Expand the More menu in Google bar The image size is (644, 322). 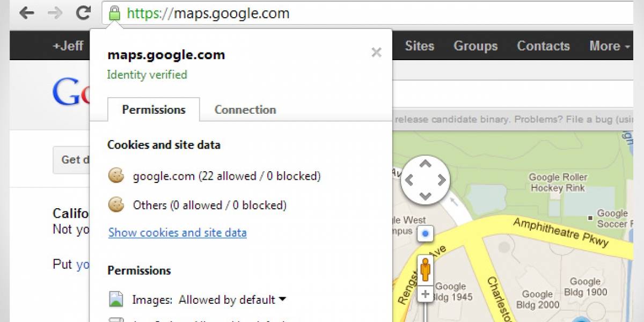(610, 46)
